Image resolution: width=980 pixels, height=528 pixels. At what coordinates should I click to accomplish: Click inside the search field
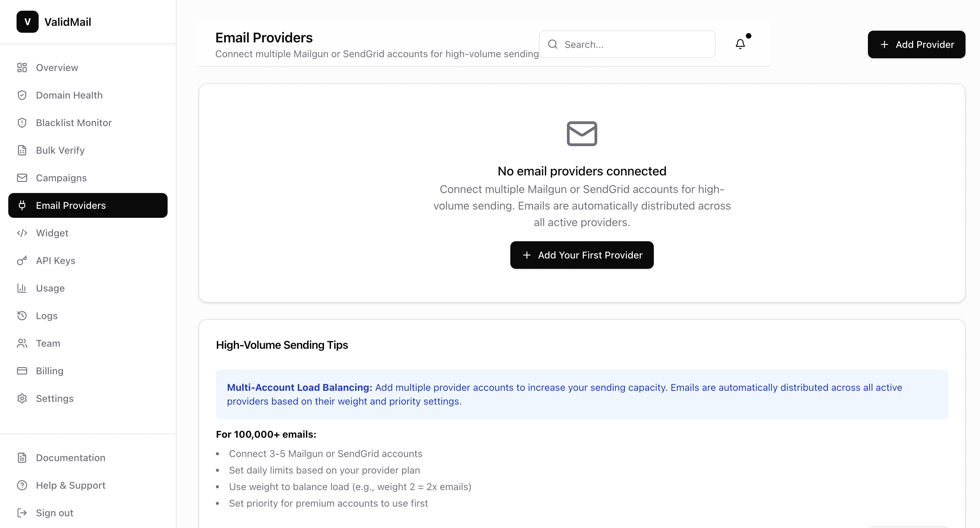[628, 44]
